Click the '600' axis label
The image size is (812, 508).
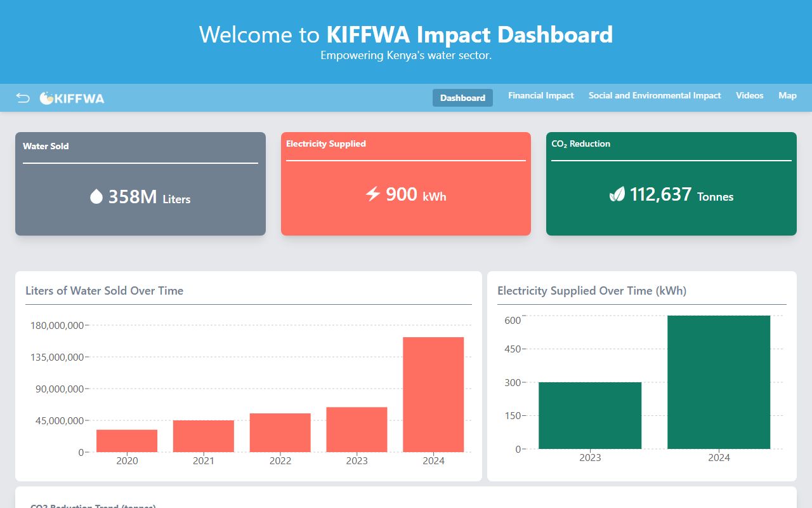point(513,321)
